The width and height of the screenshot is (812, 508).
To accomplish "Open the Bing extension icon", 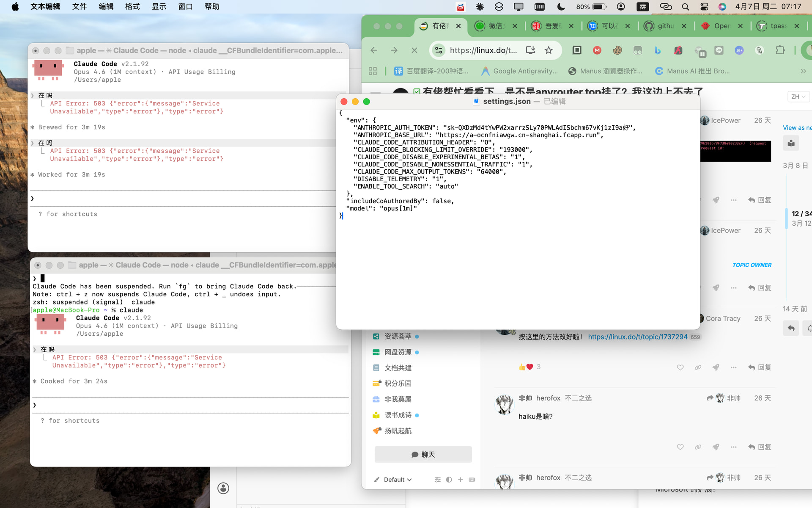I will click(x=658, y=50).
